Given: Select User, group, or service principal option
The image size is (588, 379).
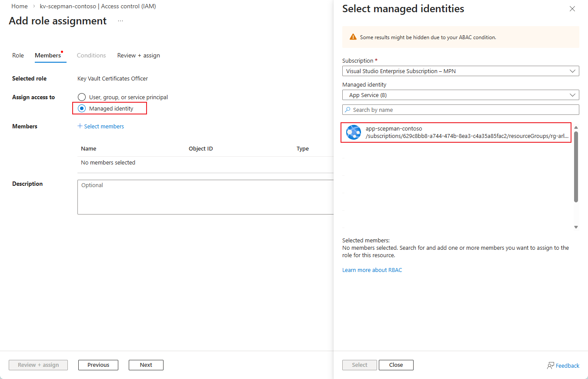Looking at the screenshot, I should tap(81, 97).
